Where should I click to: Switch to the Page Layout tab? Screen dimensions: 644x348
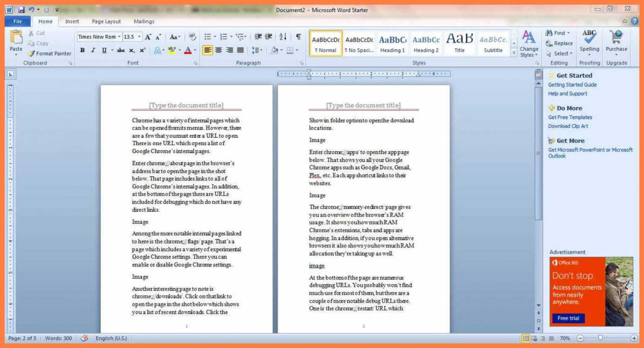106,21
